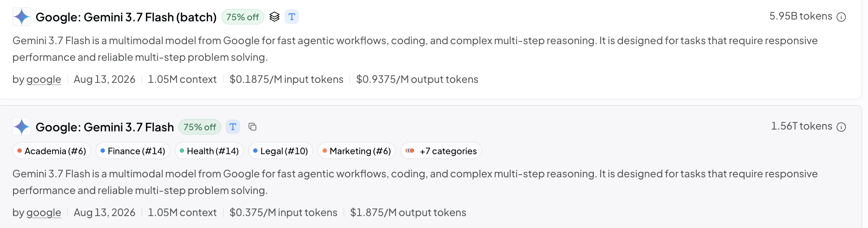Click the 1.56T tokens label

tap(801, 126)
